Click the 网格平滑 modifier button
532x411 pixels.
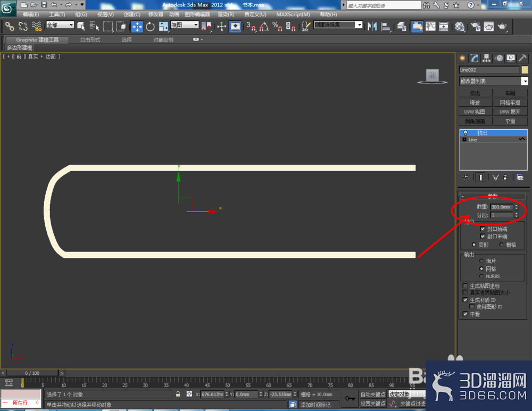pos(510,103)
